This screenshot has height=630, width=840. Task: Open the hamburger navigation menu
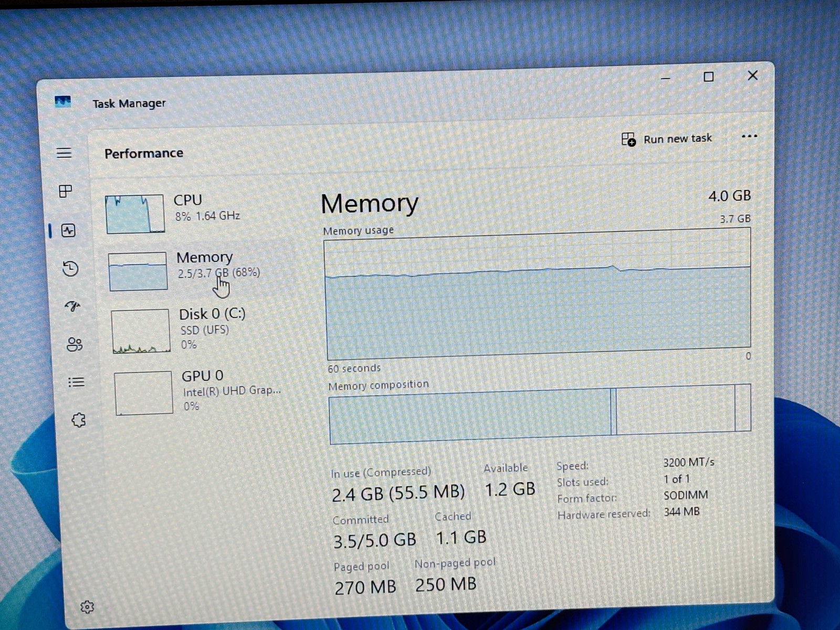point(64,153)
